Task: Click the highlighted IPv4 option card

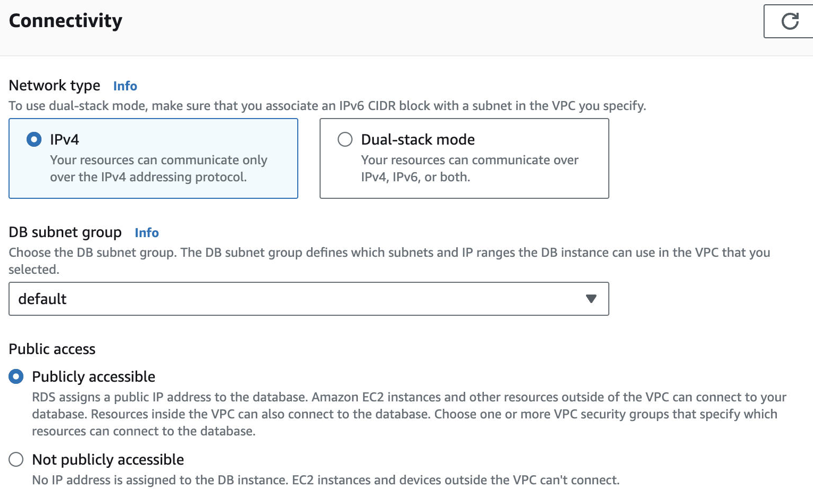Action: pyautogui.click(x=153, y=158)
